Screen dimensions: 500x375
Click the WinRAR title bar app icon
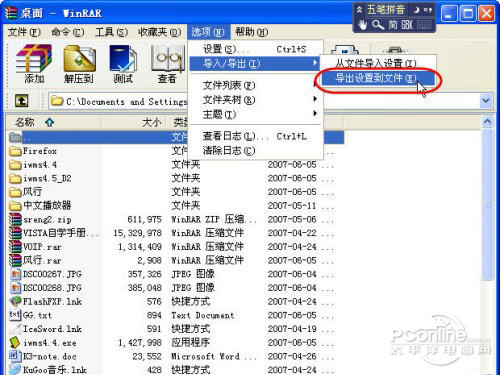tap(11, 13)
